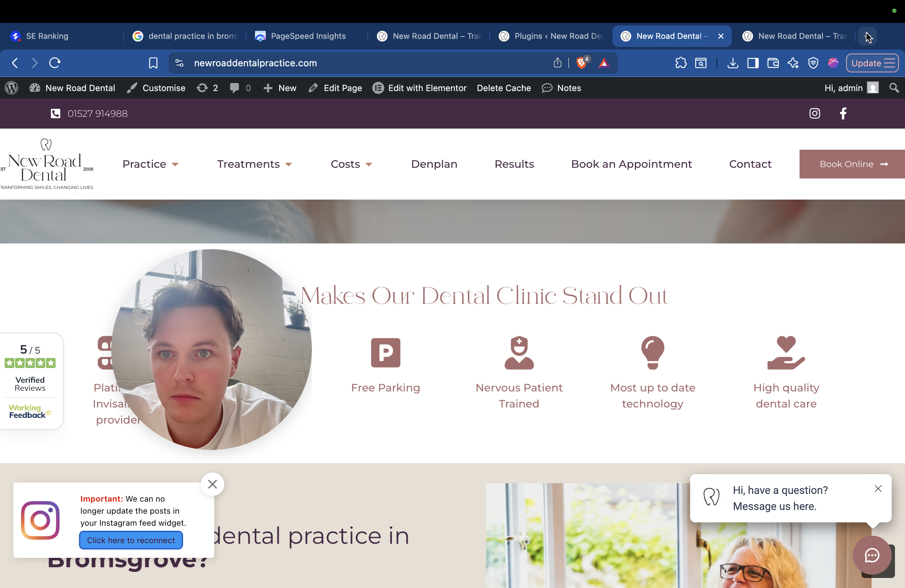905x588 pixels.
Task: Click the bookmark icon beside address bar
Action: 153,63
